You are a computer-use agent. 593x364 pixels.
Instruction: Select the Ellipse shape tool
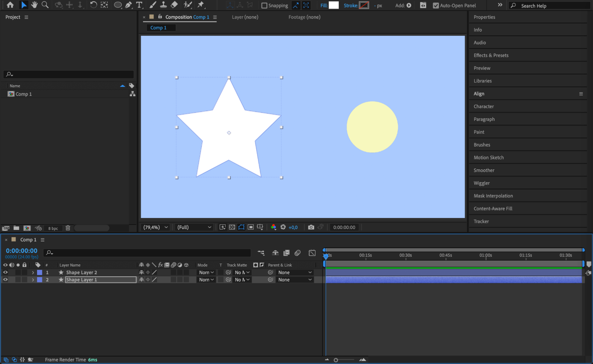pos(118,5)
